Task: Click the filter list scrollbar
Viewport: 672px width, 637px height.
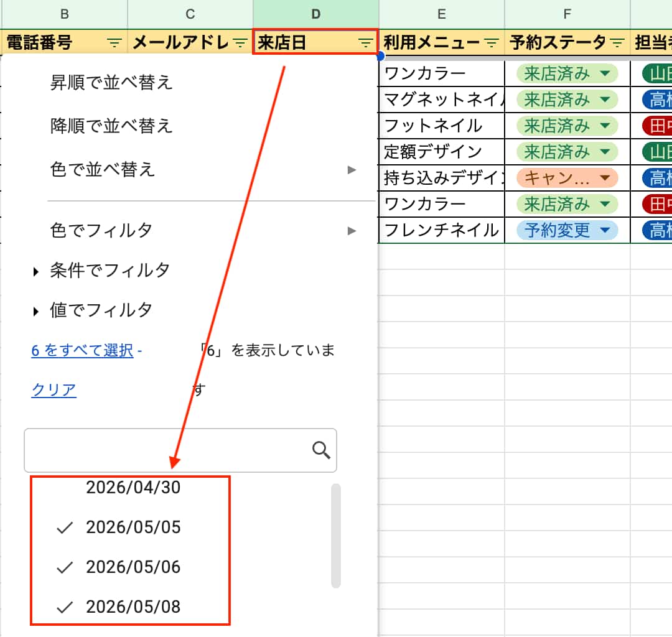Action: pyautogui.click(x=336, y=536)
